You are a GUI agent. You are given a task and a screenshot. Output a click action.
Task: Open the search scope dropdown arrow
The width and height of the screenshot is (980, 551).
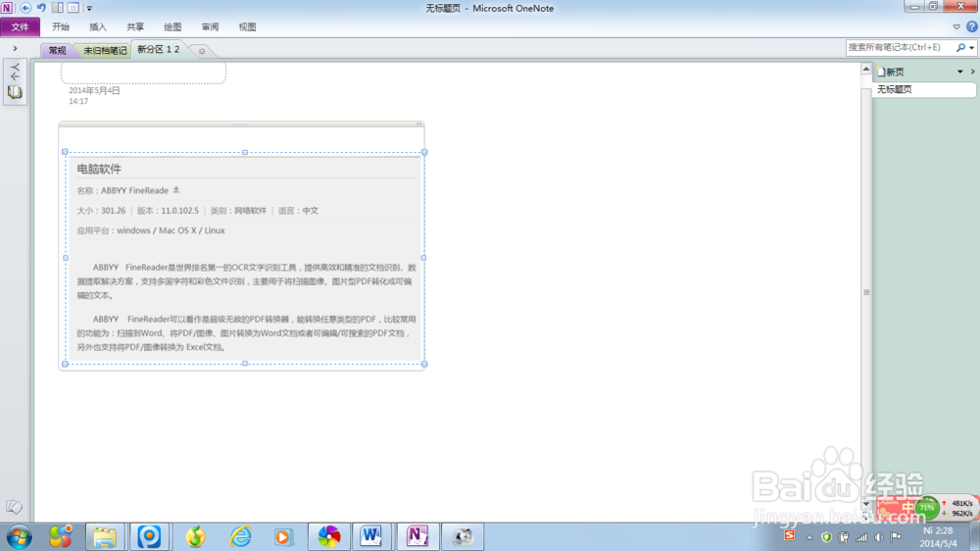click(x=972, y=48)
